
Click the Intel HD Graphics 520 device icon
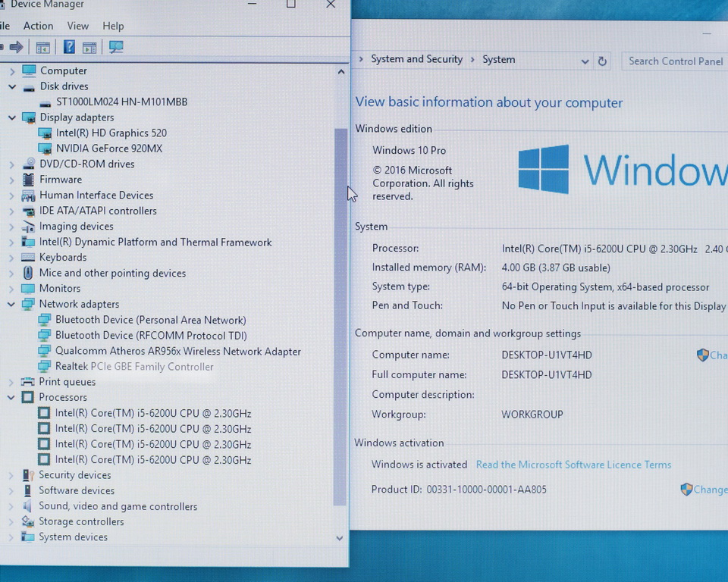(x=45, y=133)
